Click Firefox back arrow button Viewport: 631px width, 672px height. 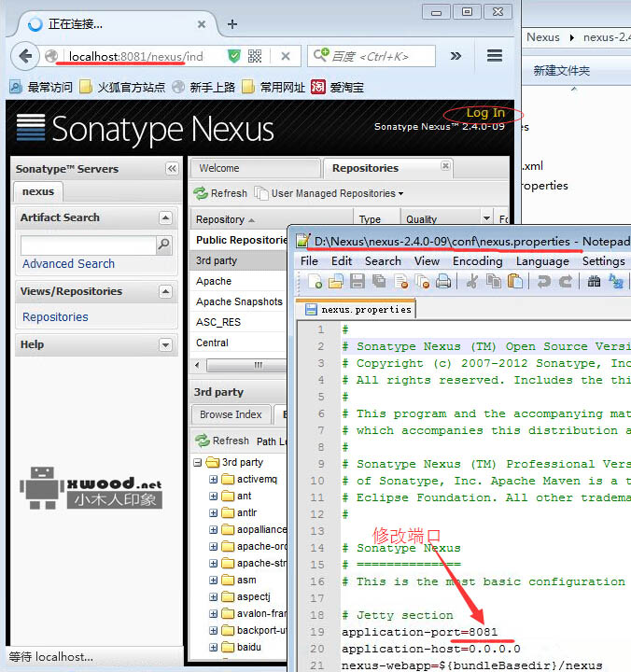25,56
